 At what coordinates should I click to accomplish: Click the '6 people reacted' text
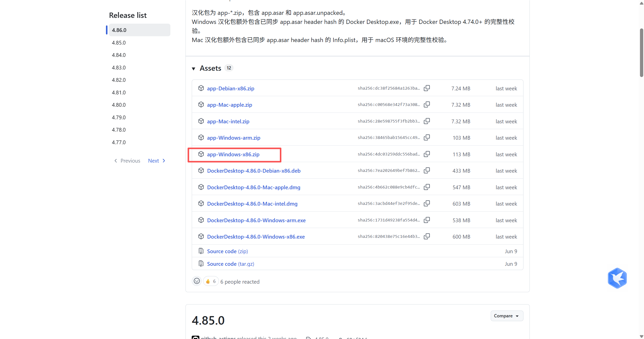tap(240, 282)
